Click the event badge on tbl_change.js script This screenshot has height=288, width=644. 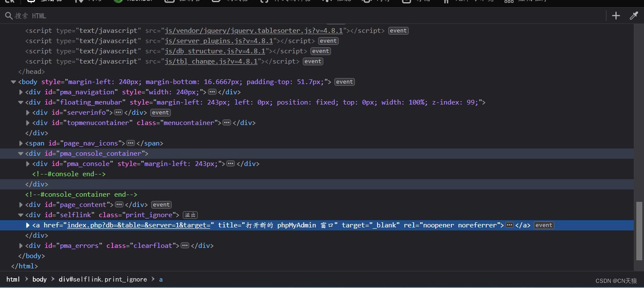(x=313, y=61)
